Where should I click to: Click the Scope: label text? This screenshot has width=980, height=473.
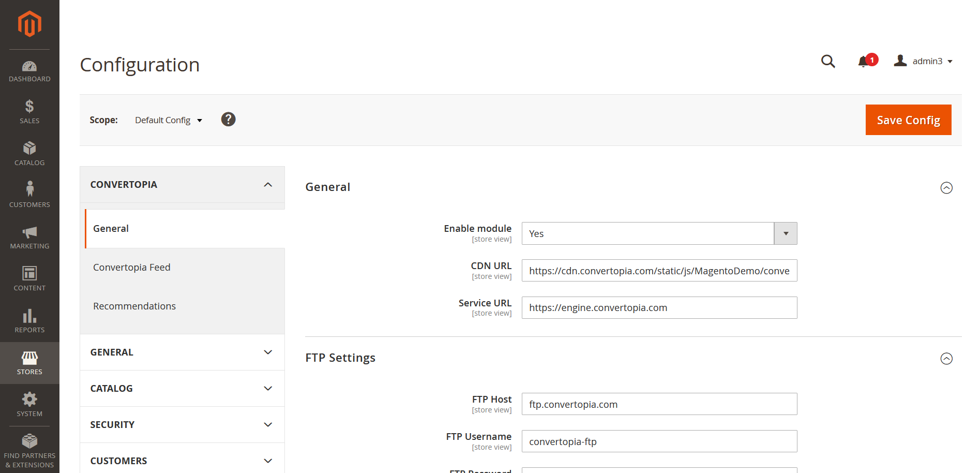click(103, 120)
